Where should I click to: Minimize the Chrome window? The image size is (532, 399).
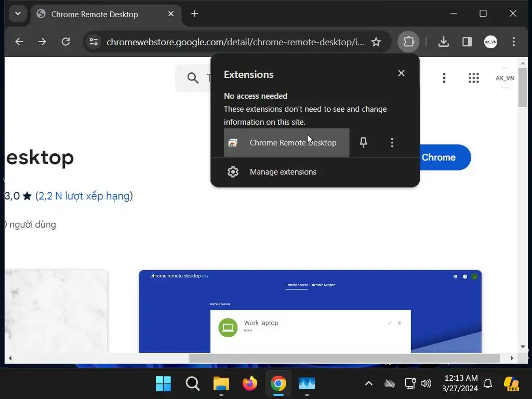click(454, 14)
